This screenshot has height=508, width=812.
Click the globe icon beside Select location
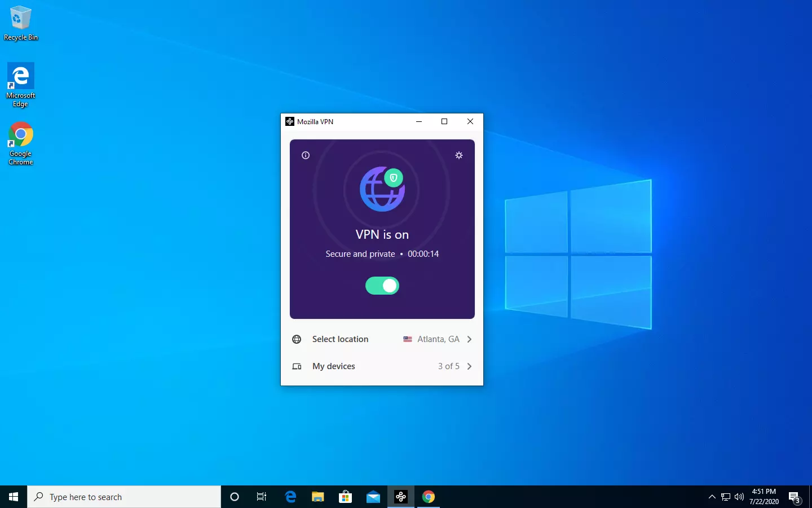[297, 339]
